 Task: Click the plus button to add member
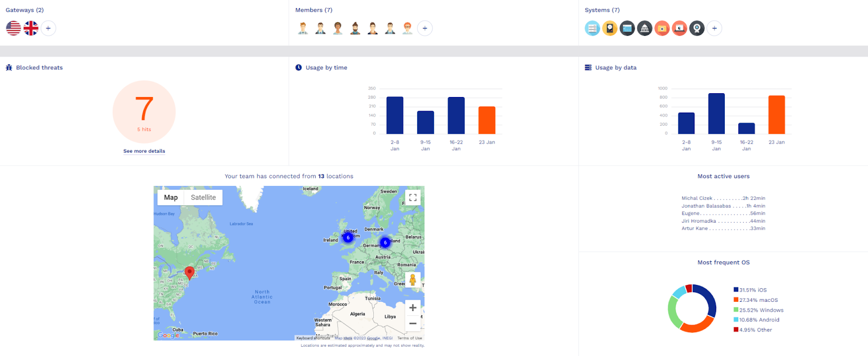pos(425,28)
